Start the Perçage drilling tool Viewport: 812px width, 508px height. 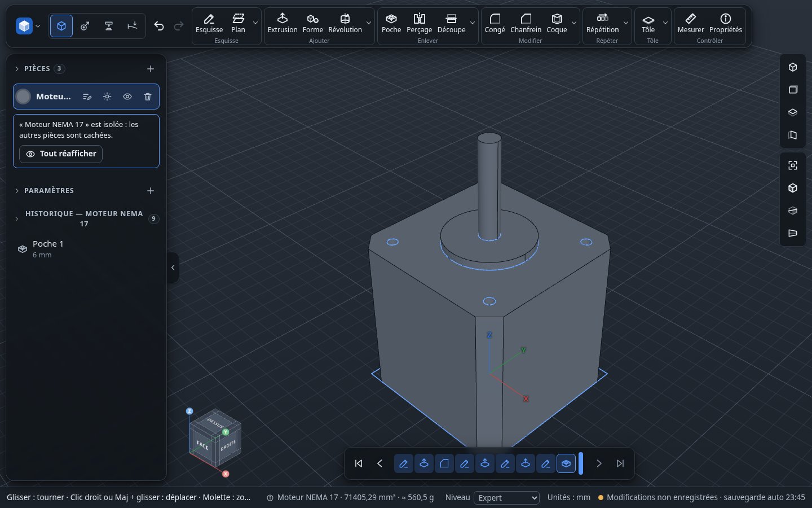pyautogui.click(x=420, y=23)
